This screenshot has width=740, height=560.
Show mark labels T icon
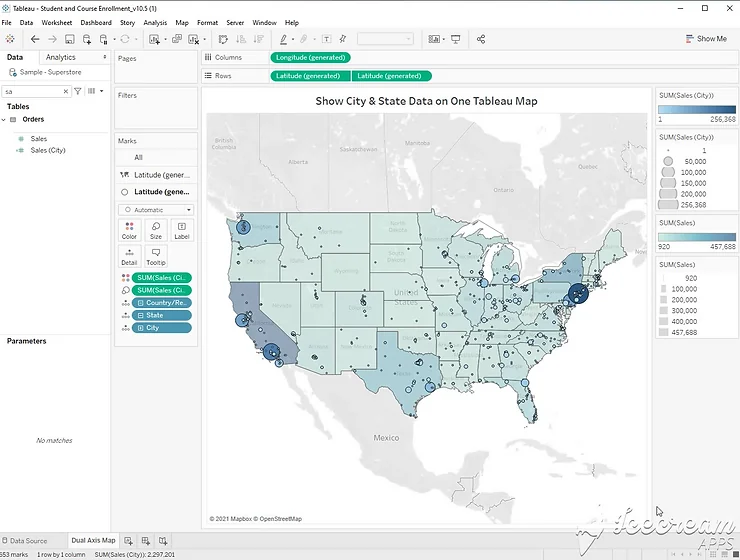coord(326,39)
